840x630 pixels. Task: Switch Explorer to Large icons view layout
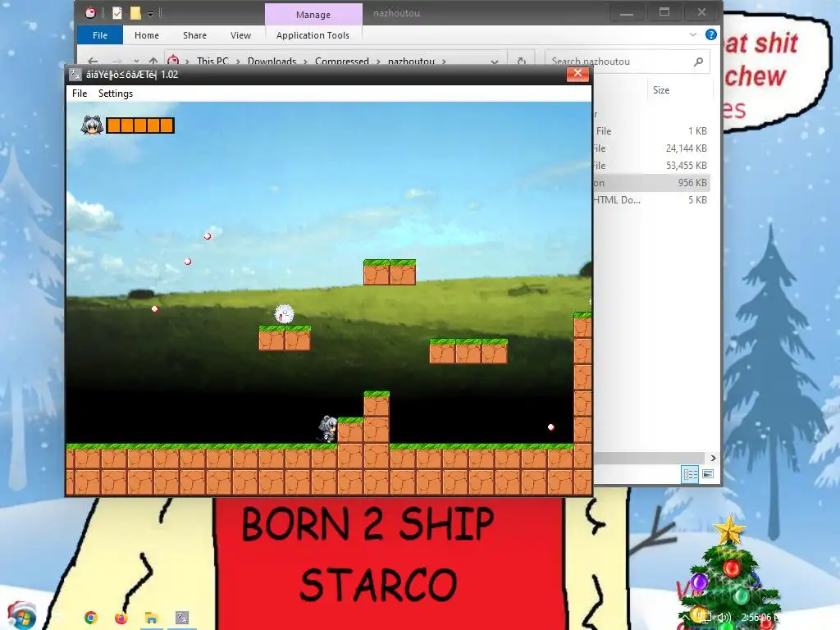click(x=708, y=474)
